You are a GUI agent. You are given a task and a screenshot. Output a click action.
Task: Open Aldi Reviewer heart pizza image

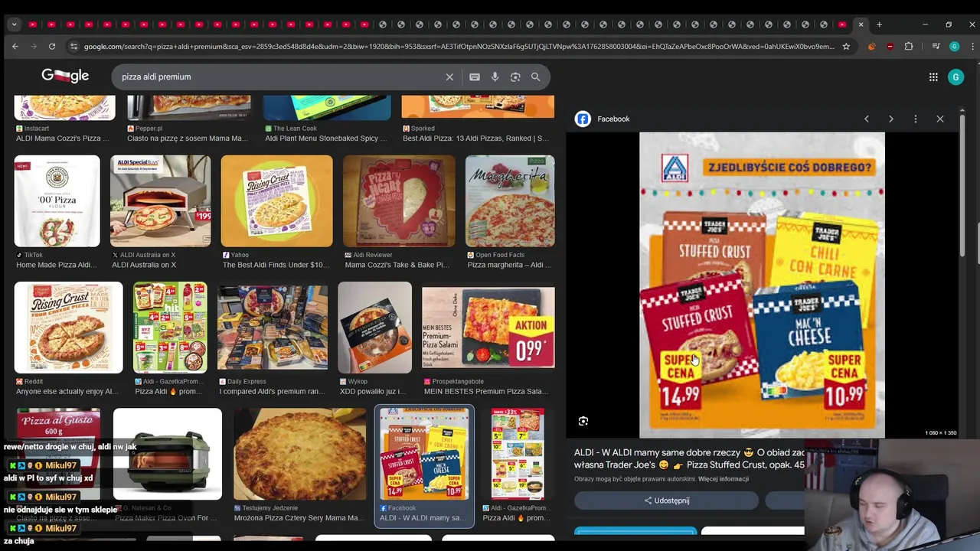pyautogui.click(x=399, y=201)
